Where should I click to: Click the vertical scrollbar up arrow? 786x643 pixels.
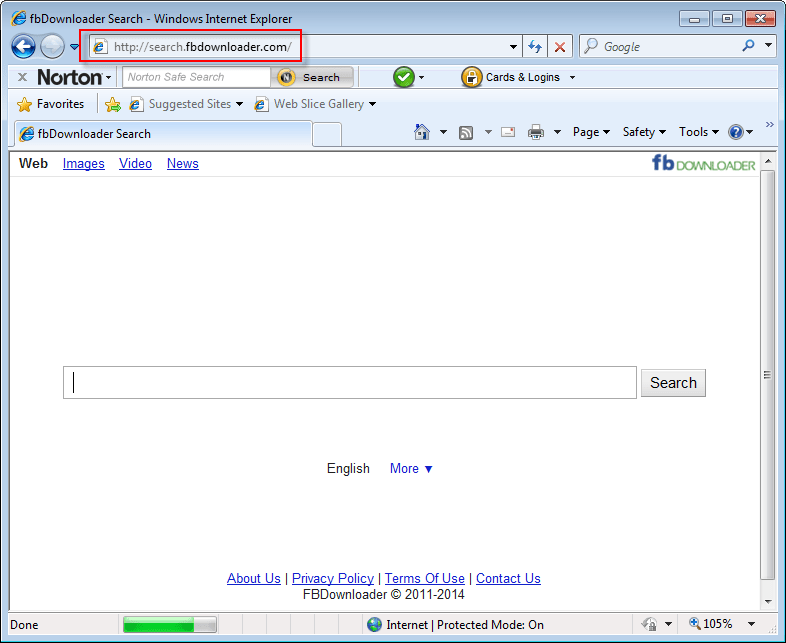[767, 161]
